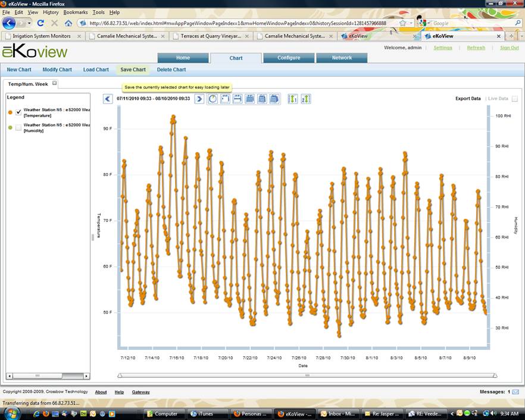
Task: Switch to the Configure tab
Action: [x=289, y=58]
